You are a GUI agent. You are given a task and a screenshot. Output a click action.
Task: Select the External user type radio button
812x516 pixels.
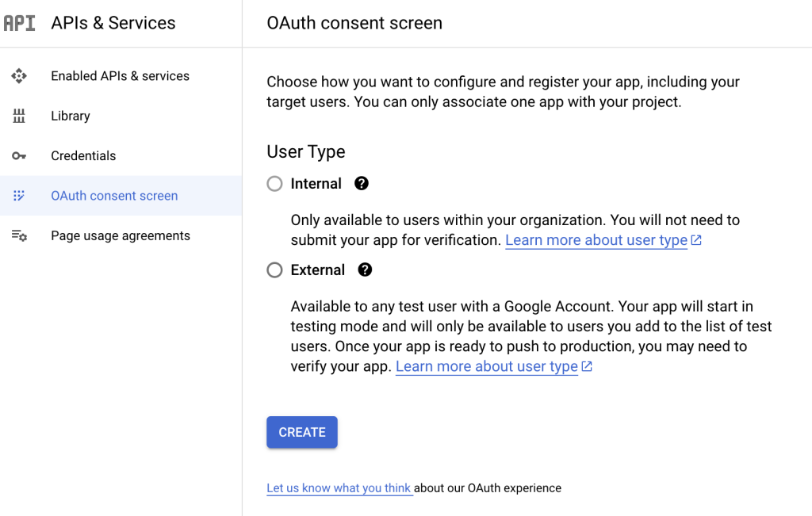coord(274,270)
